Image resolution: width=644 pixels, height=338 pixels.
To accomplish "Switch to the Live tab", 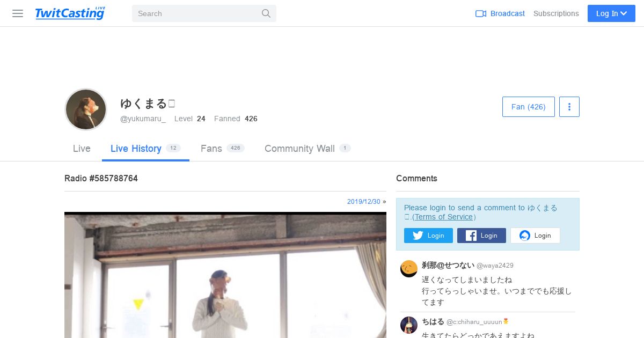I will tap(82, 149).
